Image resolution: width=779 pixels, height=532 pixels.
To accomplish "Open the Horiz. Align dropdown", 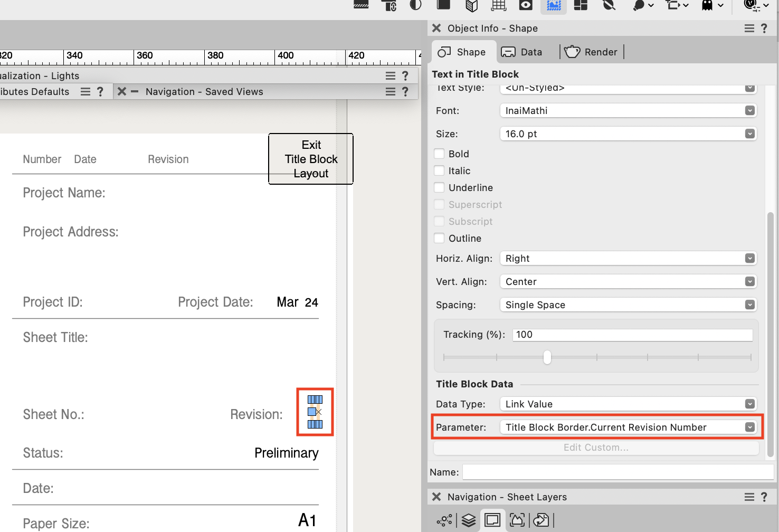I will click(x=628, y=258).
